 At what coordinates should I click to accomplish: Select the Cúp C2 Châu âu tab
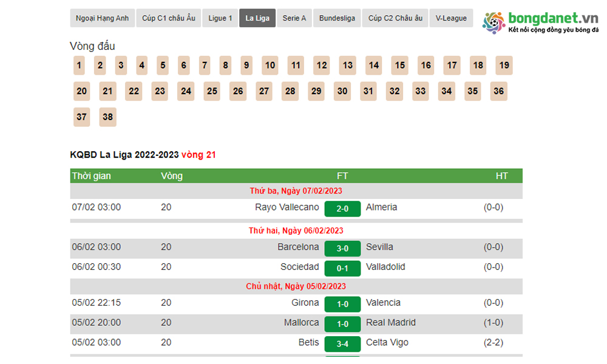click(x=395, y=18)
